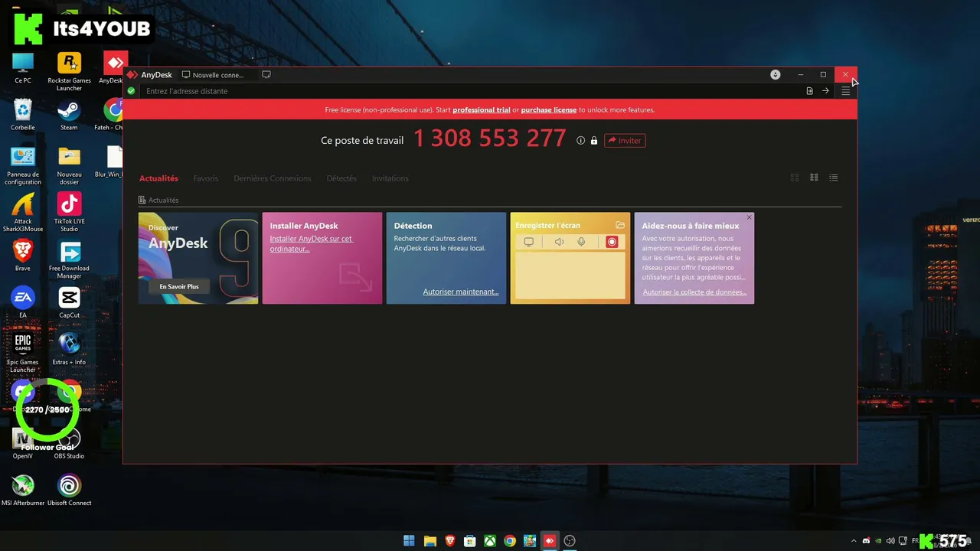Open the AnyDesk hamburger main menu

846,91
